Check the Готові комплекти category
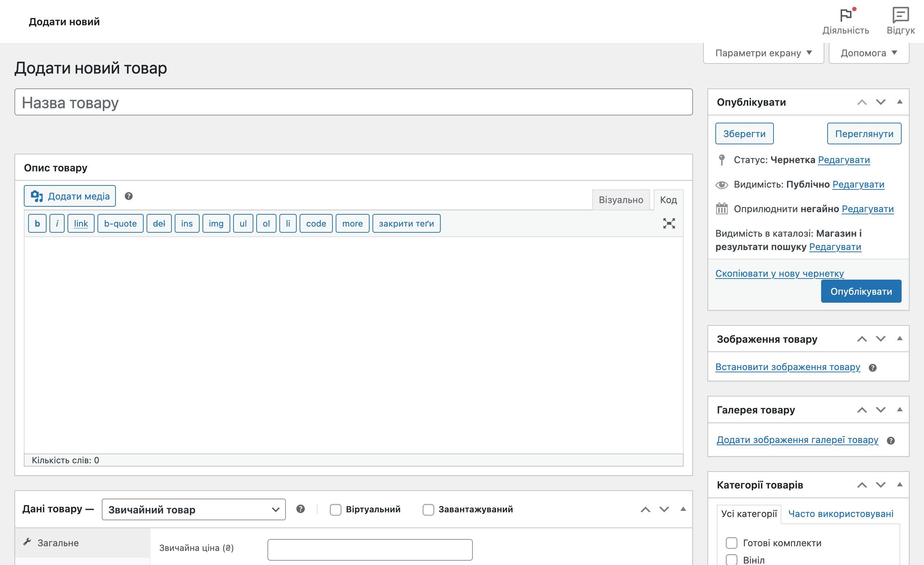The image size is (924, 565). [x=731, y=543]
